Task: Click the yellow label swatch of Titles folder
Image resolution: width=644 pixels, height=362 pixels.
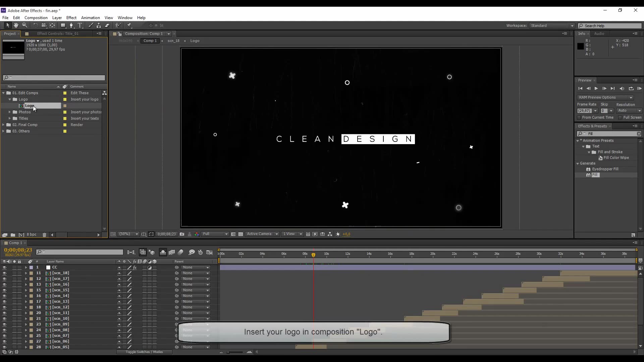Action: pos(65,118)
